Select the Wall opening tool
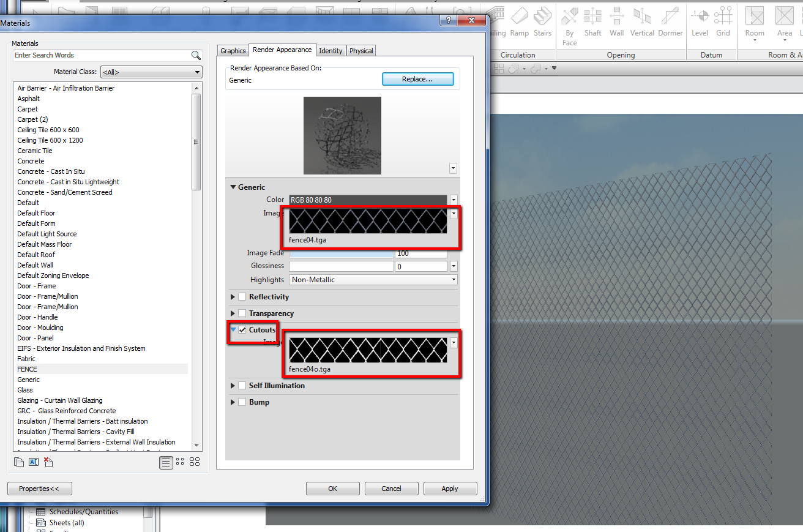Viewport: 803px width, 532px height. pyautogui.click(x=617, y=21)
